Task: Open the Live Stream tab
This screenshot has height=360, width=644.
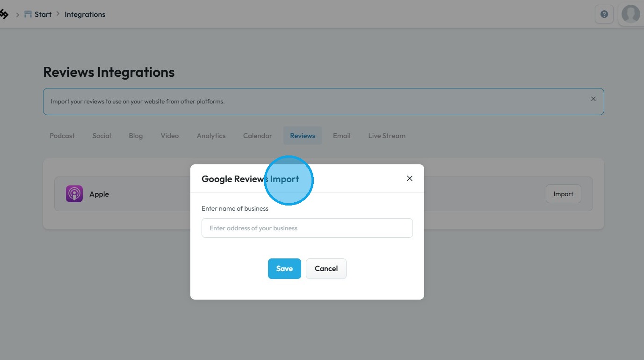Action: (387, 136)
